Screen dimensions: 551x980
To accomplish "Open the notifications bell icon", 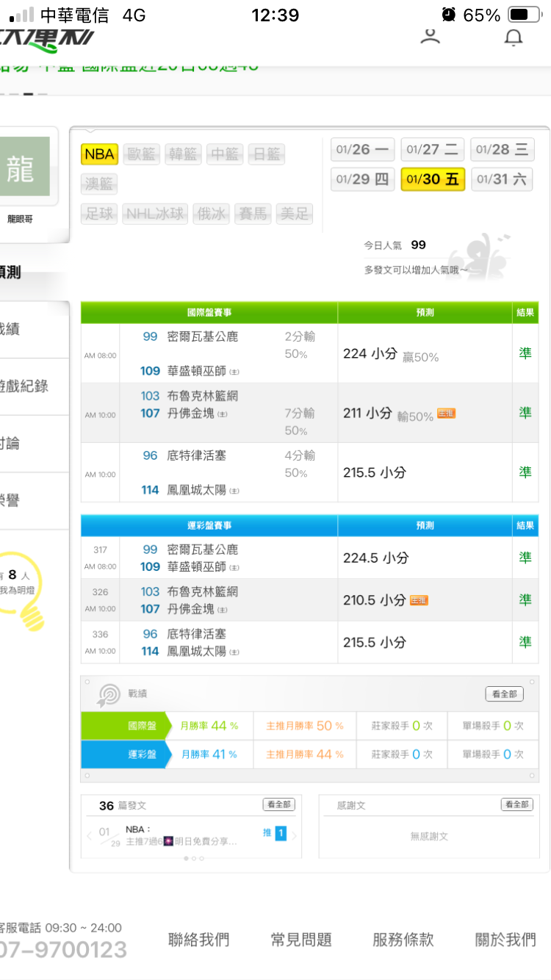I will (514, 37).
